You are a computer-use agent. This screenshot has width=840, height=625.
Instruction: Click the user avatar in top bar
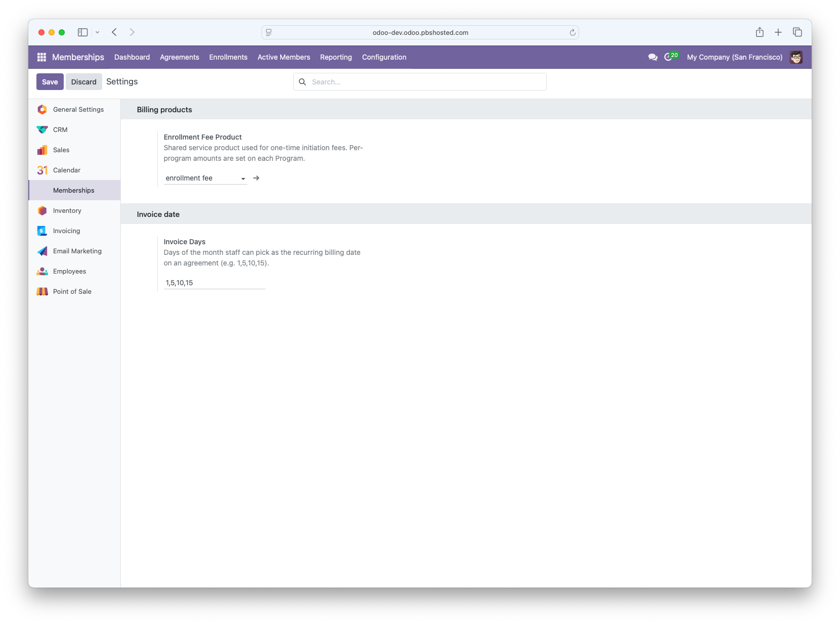click(796, 57)
